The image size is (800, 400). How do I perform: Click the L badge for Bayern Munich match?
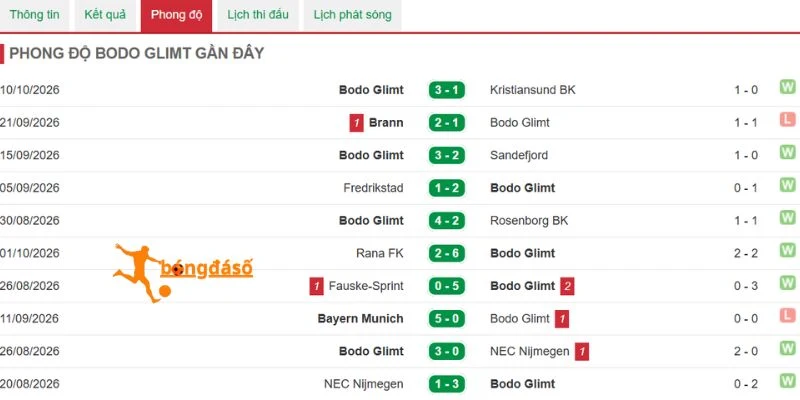click(787, 316)
